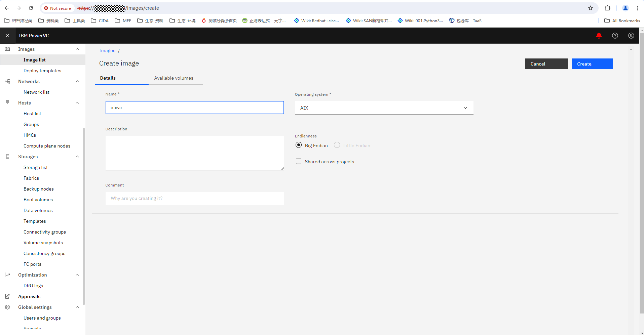Open the red notifications bell
This screenshot has height=335, width=644.
pyautogui.click(x=599, y=36)
